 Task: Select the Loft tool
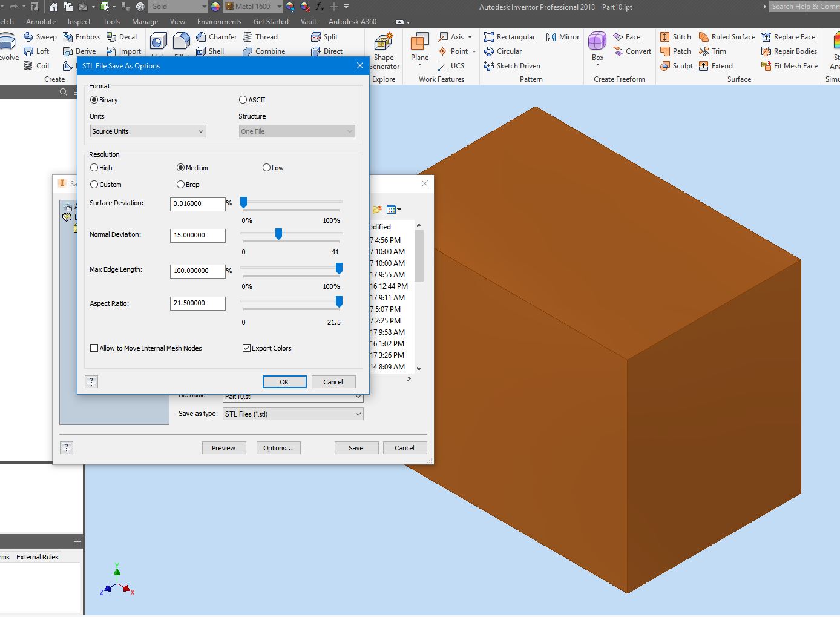[x=36, y=51]
